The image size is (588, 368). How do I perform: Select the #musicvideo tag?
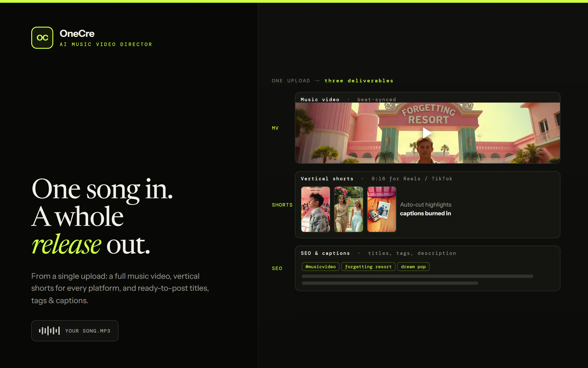pyautogui.click(x=320, y=267)
